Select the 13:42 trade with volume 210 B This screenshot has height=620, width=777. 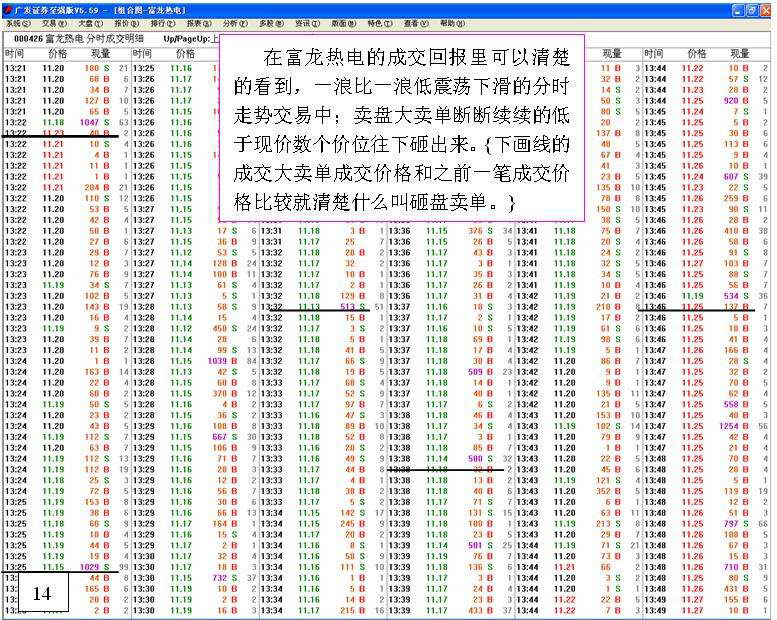[579, 307]
